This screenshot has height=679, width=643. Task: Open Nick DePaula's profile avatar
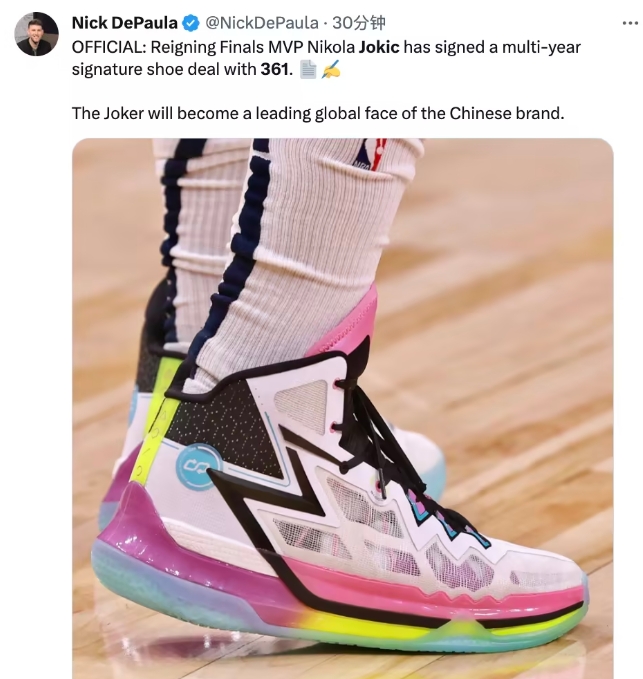point(36,34)
